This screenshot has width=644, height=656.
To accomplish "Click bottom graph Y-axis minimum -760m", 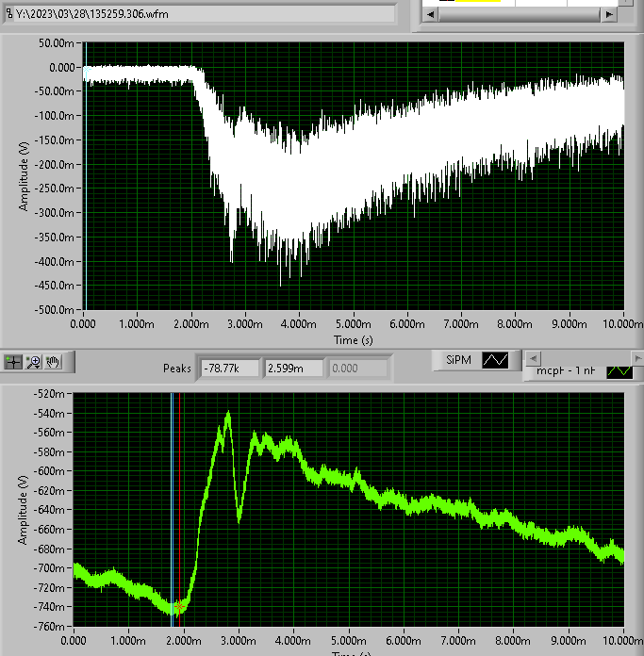I will coord(48,626).
